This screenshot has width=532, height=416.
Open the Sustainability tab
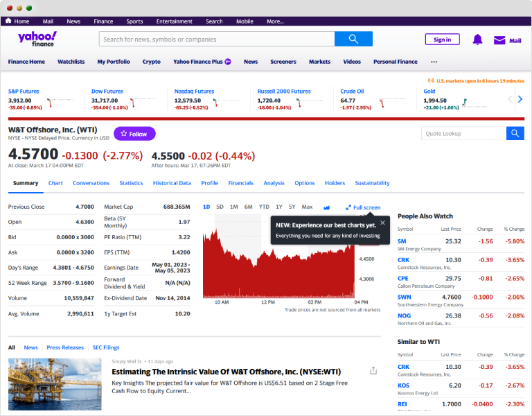[372, 183]
